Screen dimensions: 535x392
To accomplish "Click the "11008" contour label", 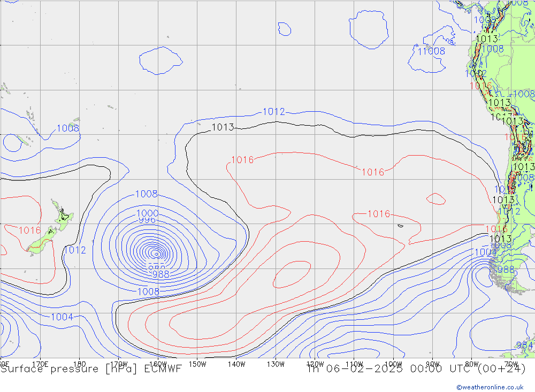I will pyautogui.click(x=431, y=51).
